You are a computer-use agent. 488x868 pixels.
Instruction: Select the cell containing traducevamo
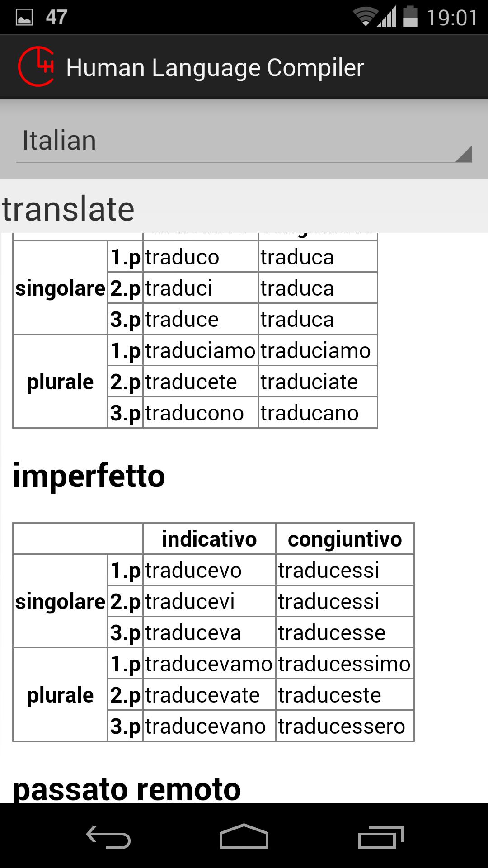pyautogui.click(x=207, y=663)
